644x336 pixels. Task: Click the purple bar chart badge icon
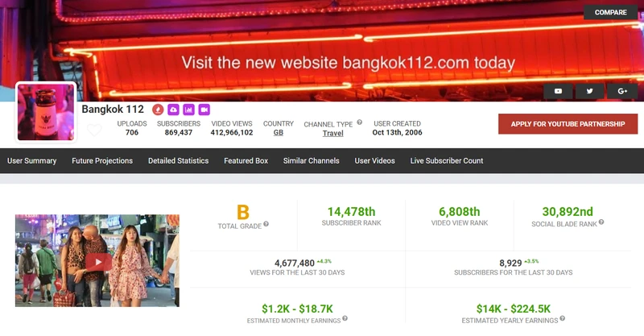click(188, 110)
